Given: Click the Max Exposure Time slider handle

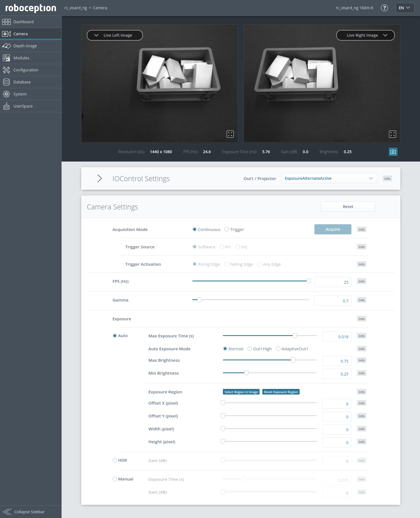Looking at the screenshot, I should [x=295, y=336].
